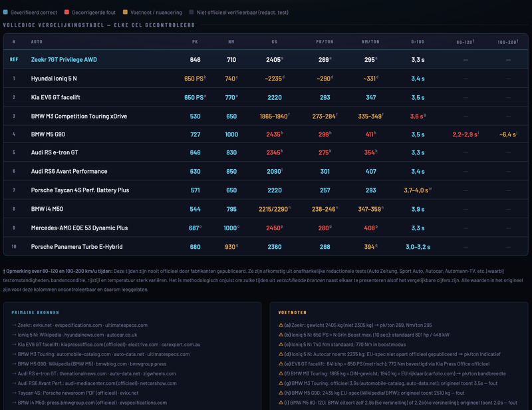
Task: Select the Kia EV6 GT facelift row name
Action: [x=56, y=97]
